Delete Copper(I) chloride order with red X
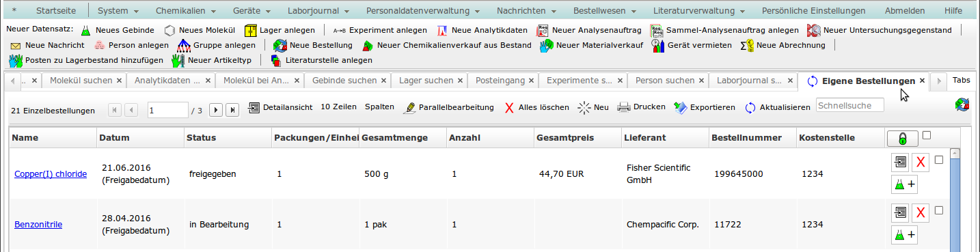This screenshot has height=252, width=980. (x=921, y=162)
